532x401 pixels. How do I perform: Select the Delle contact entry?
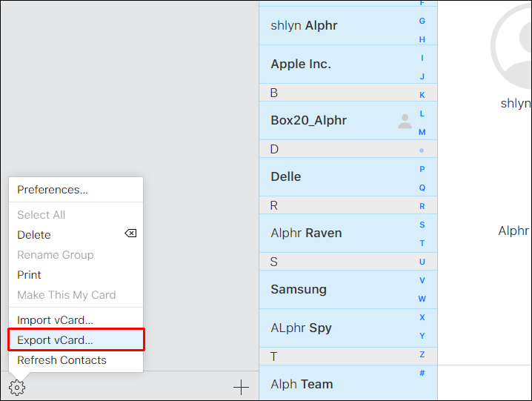coord(286,177)
